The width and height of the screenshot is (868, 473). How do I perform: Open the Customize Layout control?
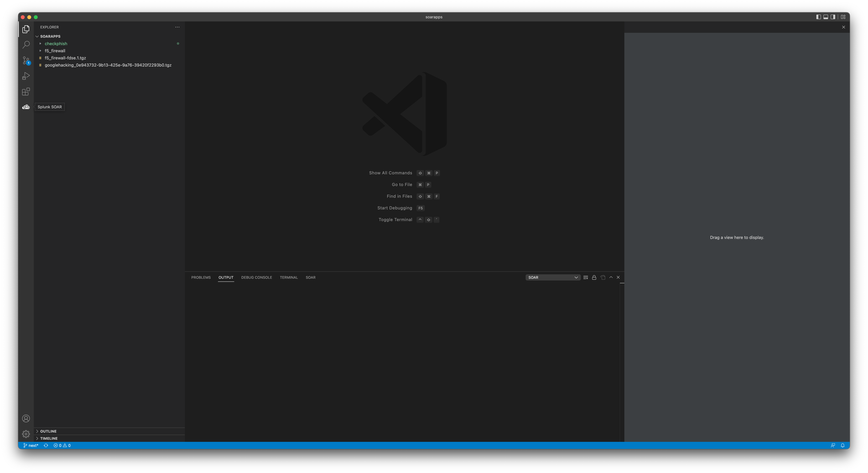pyautogui.click(x=843, y=17)
